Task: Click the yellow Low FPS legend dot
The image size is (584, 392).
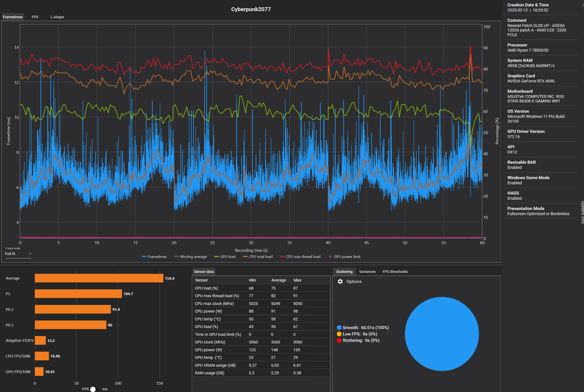Action: tap(339, 334)
